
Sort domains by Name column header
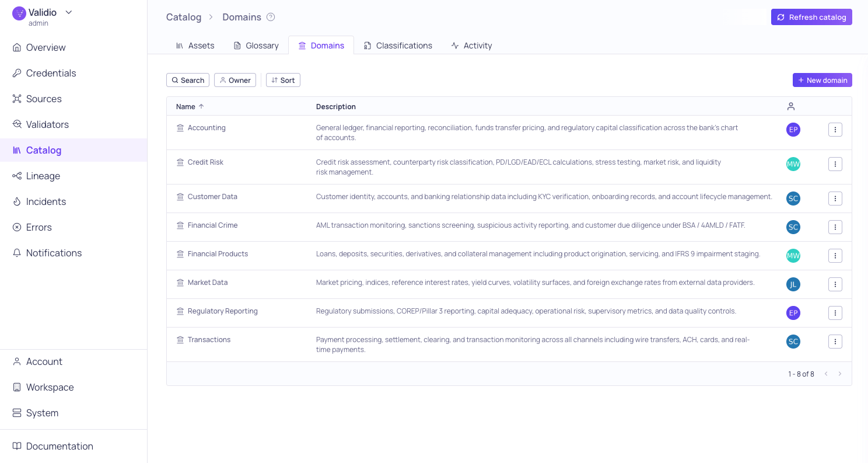click(x=190, y=106)
